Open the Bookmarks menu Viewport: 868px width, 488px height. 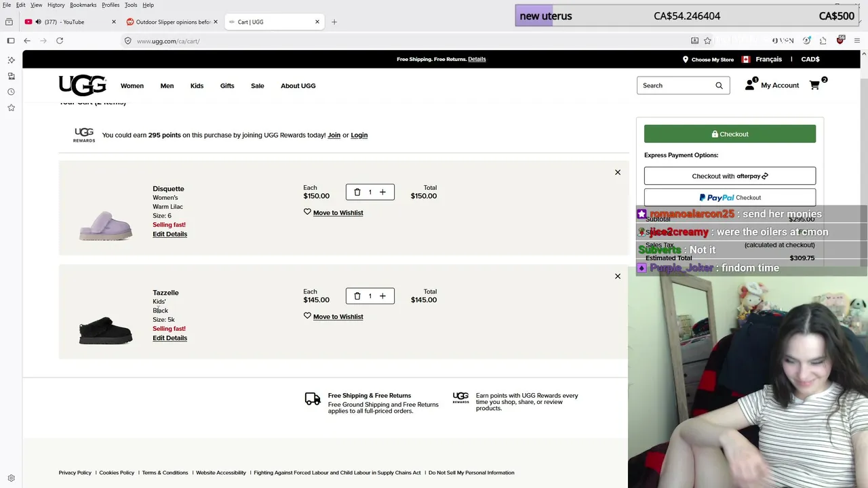point(83,5)
